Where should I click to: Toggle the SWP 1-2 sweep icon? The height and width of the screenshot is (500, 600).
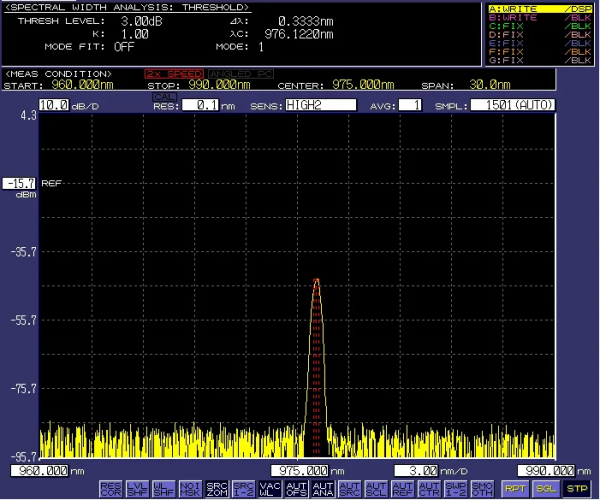(456, 488)
